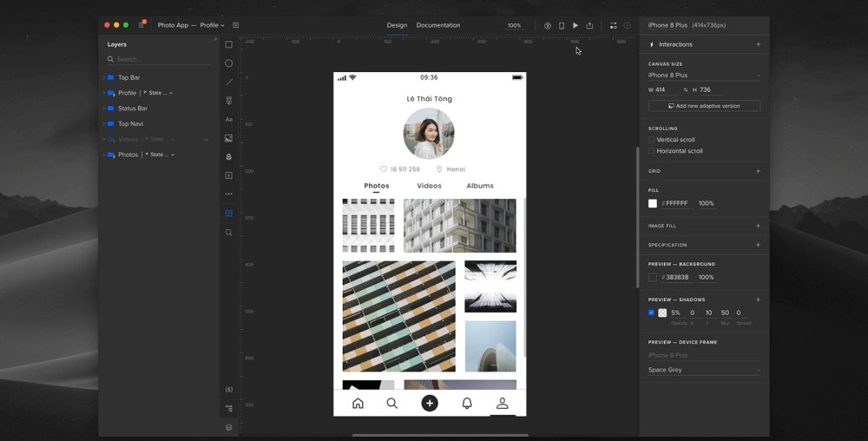Expand the Top Navi layer group
The height and width of the screenshot is (441, 868).
[104, 124]
